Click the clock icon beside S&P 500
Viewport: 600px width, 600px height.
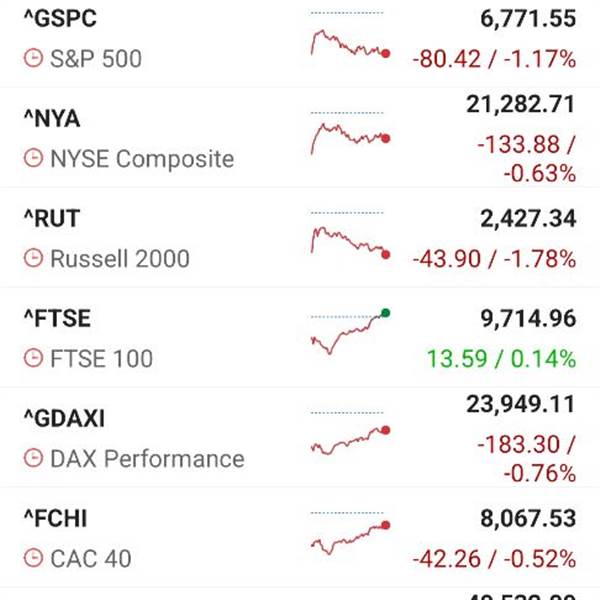click(x=33, y=59)
